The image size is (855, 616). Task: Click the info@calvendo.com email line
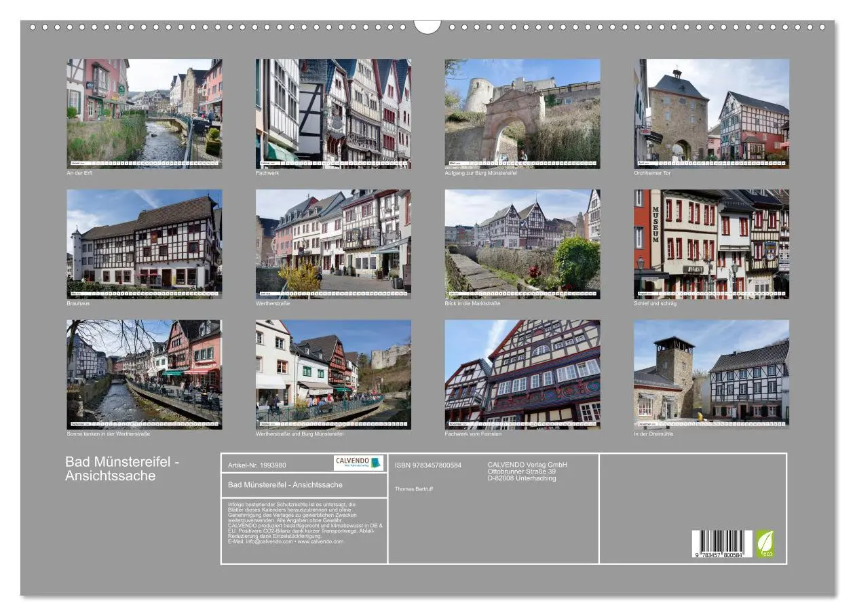286,541
